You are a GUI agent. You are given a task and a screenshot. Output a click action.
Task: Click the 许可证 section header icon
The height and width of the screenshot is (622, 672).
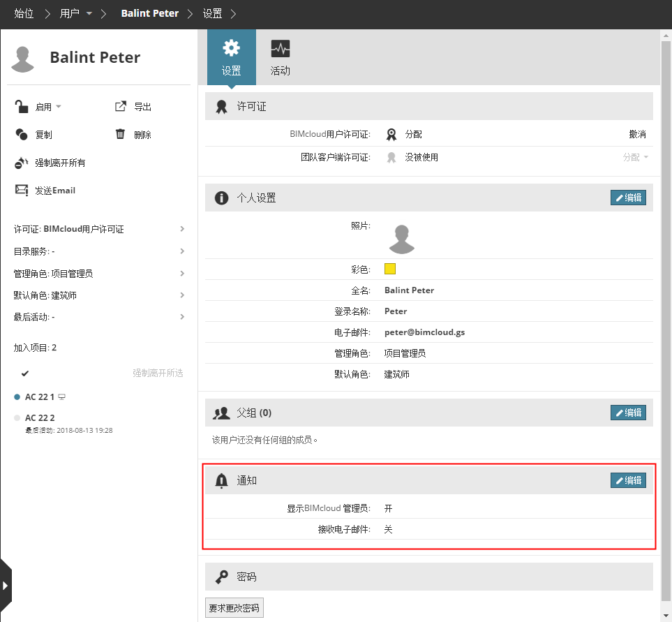pos(222,107)
